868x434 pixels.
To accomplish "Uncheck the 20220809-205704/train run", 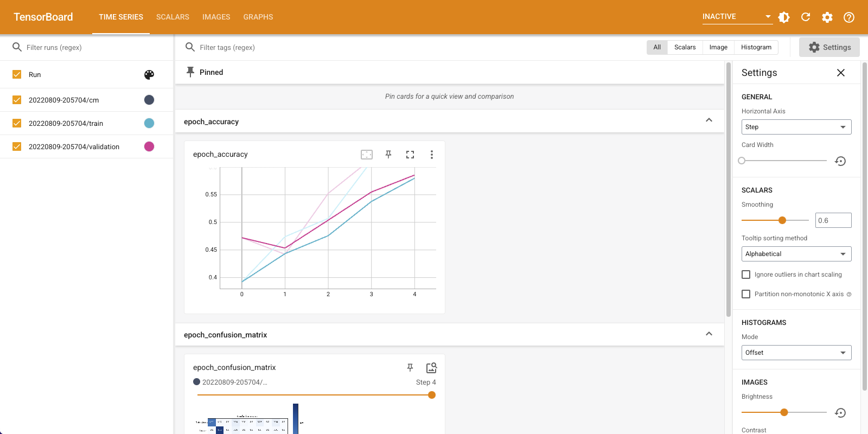I will pyautogui.click(x=17, y=123).
